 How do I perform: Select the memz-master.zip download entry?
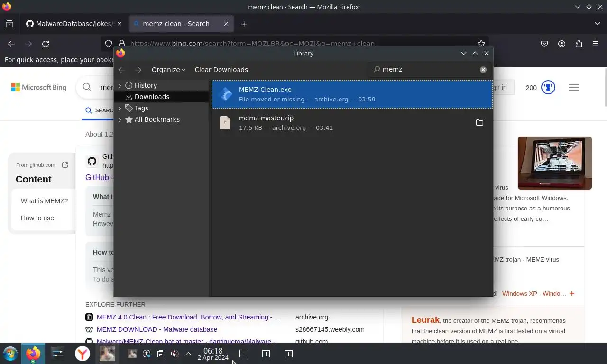352,123
